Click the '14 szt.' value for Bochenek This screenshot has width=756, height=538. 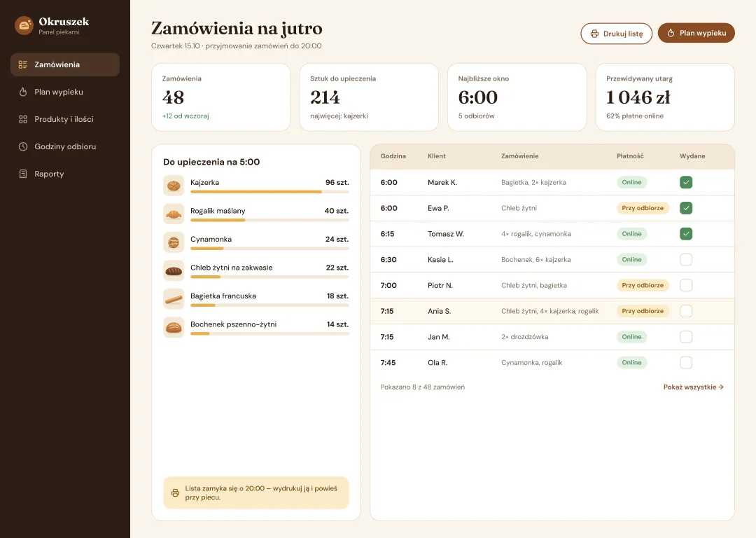(337, 325)
